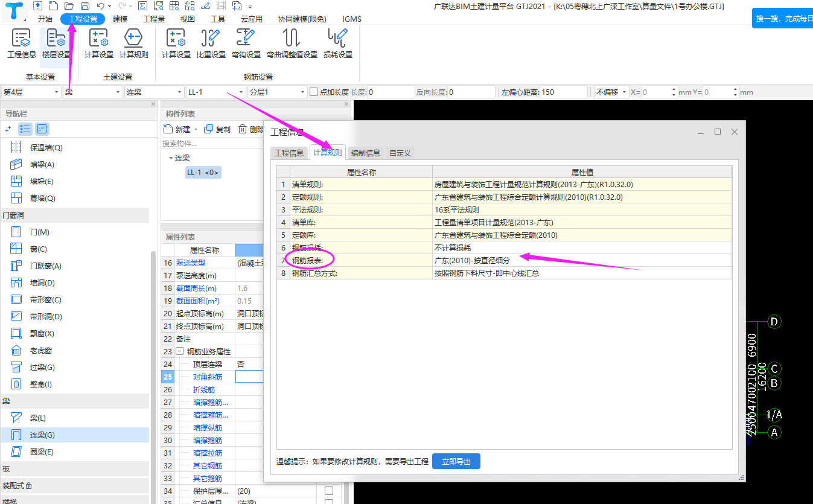This screenshot has width=813, height=504.
Task: Open the 建模 ribbon tab
Action: point(120,19)
